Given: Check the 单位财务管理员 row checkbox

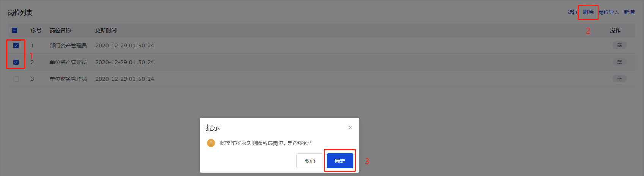Looking at the screenshot, I should (x=16, y=79).
